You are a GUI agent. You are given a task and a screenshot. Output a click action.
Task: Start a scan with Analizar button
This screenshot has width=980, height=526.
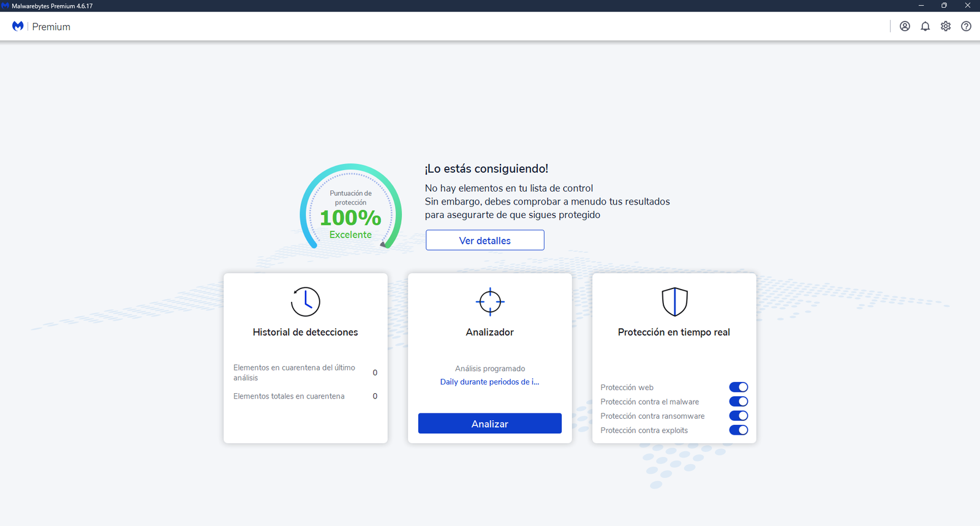click(x=490, y=424)
